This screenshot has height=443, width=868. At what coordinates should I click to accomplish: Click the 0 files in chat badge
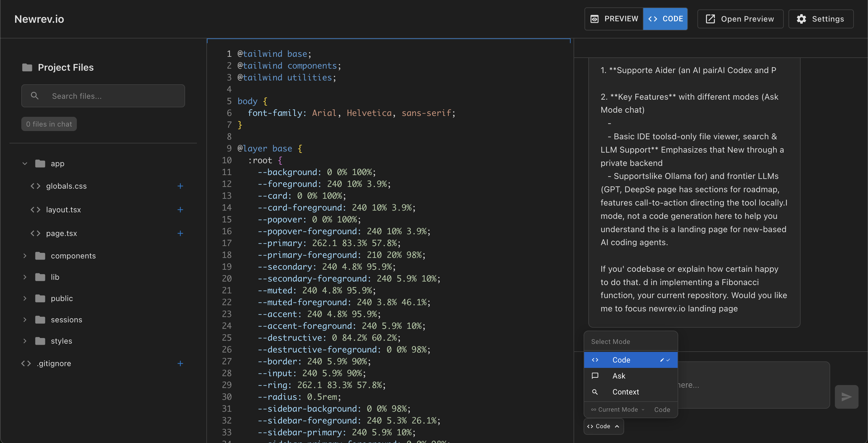point(49,124)
